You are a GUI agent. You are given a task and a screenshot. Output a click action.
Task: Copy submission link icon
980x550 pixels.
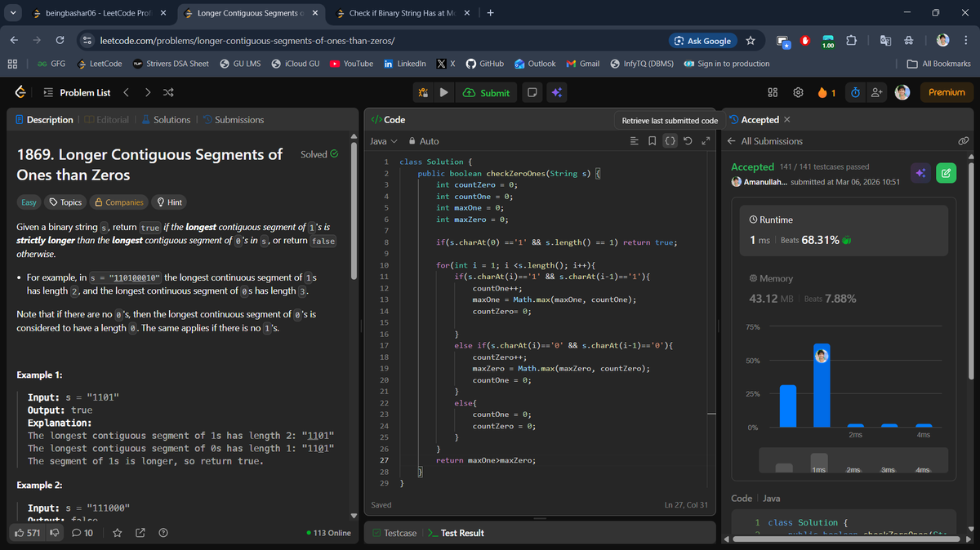click(964, 141)
